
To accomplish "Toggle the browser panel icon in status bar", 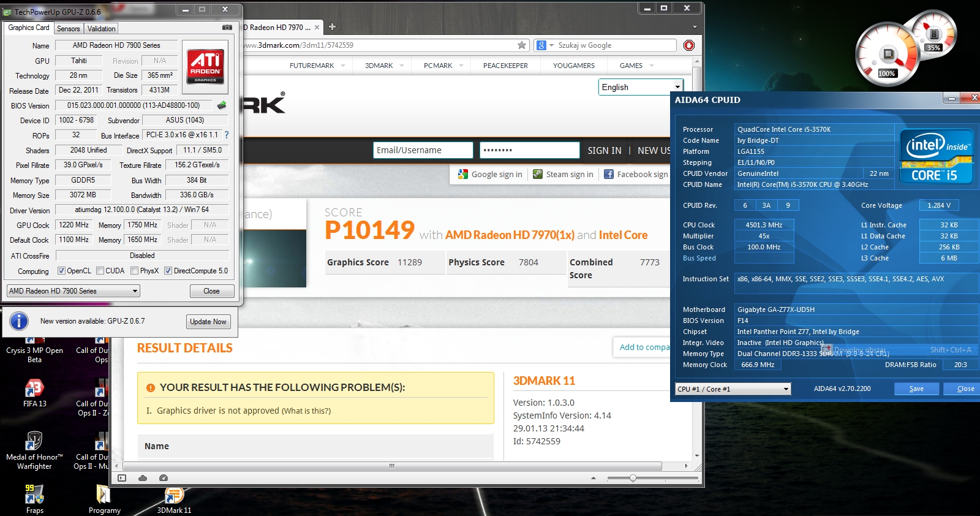I will point(122,478).
